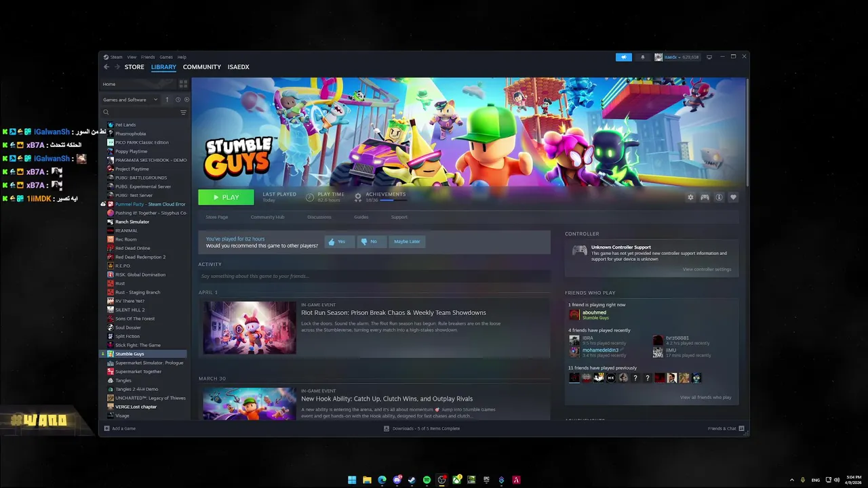Screen dimensions: 868x488
Task: Click the sort ascending arrow in library filter
Action: click(167, 100)
